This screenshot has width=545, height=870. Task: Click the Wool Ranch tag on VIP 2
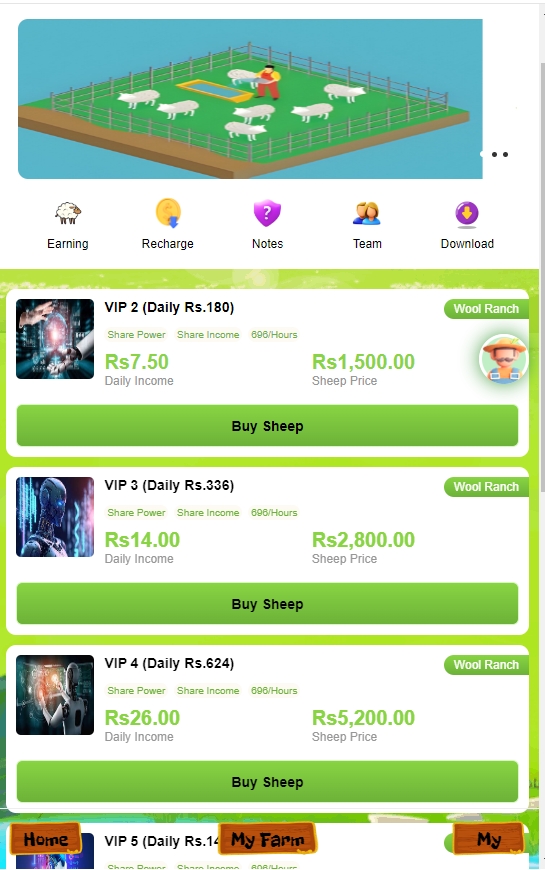(486, 309)
